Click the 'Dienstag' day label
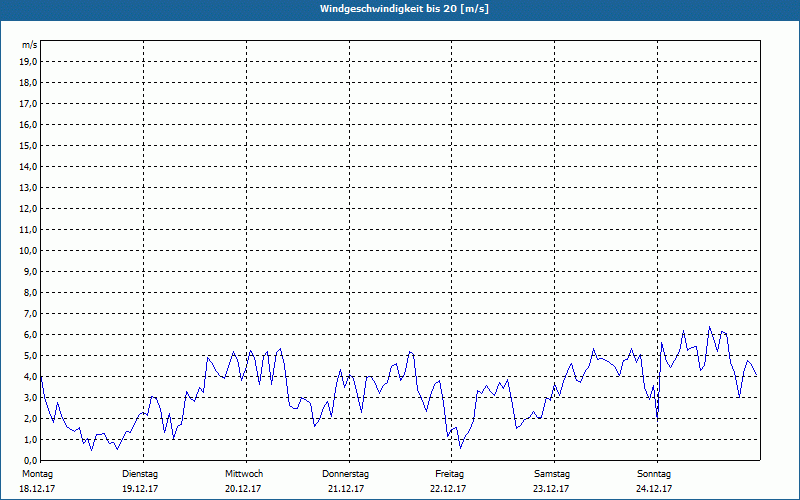Screen dimensions: 800x500 coord(140,474)
